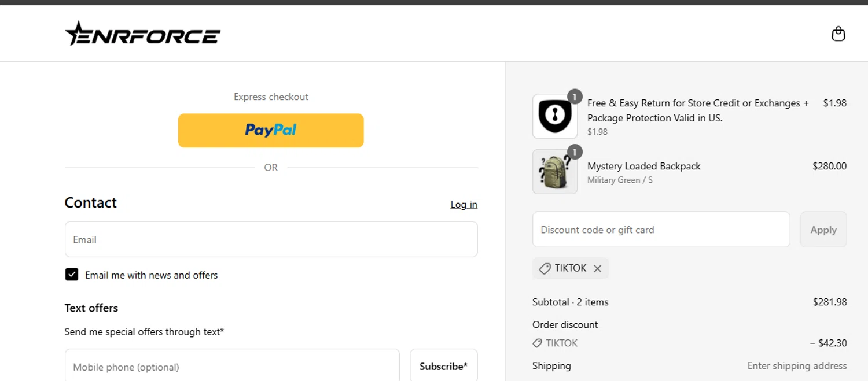
Task: Click the quantity badge on the shield thumbnail
Action: coord(574,97)
